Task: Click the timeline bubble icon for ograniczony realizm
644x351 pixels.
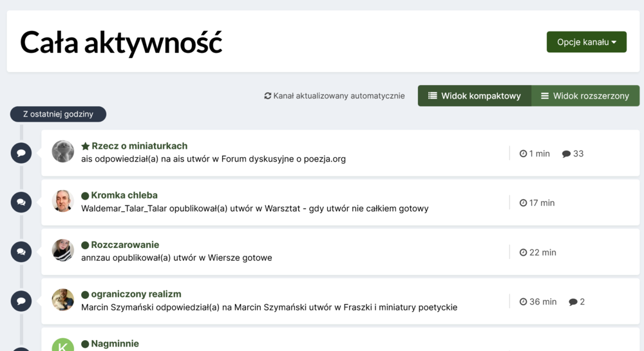Action: click(x=21, y=301)
